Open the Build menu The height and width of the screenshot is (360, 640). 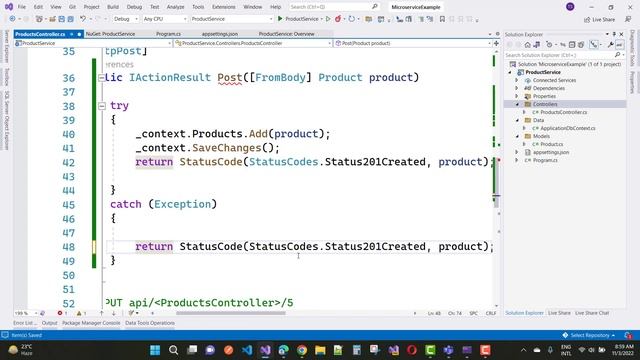click(113, 7)
